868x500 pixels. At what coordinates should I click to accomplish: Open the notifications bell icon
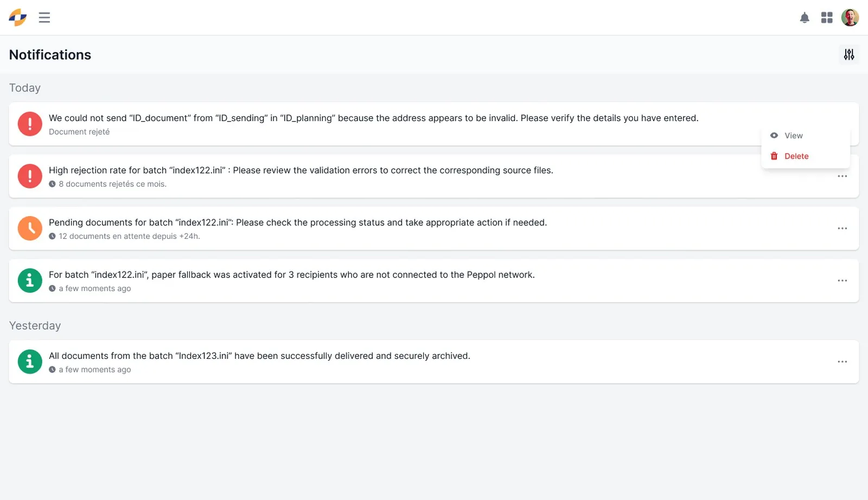pyautogui.click(x=805, y=18)
